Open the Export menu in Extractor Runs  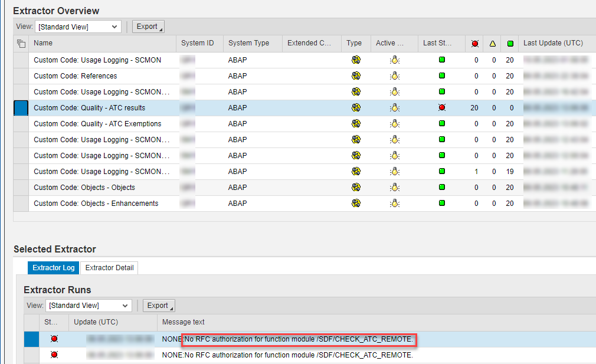pyautogui.click(x=159, y=306)
